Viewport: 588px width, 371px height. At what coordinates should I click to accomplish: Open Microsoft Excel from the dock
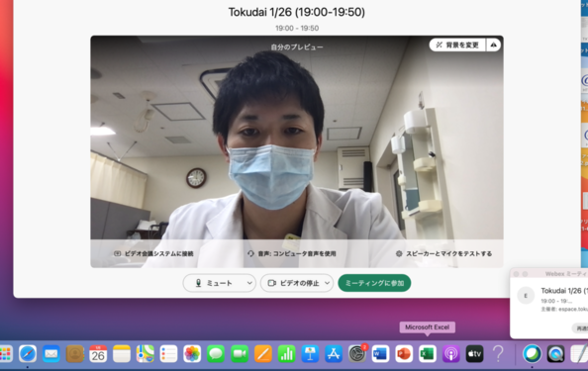427,354
